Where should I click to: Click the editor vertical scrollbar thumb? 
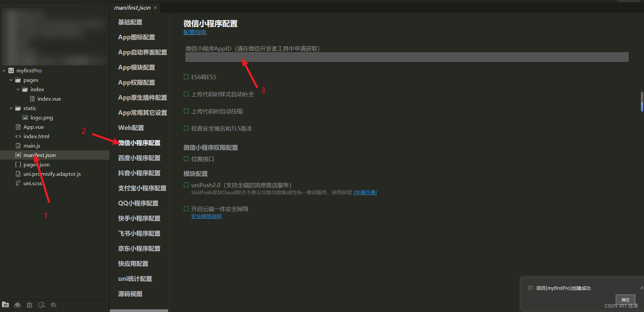(642, 101)
